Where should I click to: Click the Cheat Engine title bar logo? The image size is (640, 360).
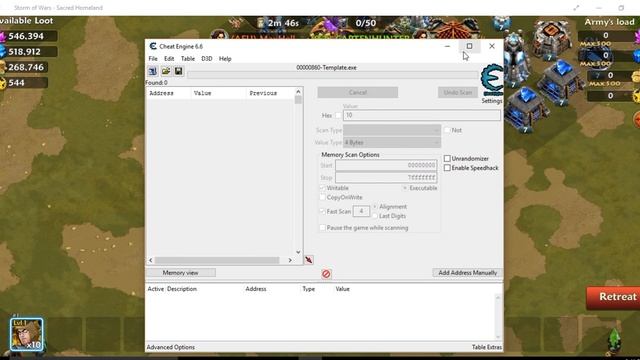(153, 46)
